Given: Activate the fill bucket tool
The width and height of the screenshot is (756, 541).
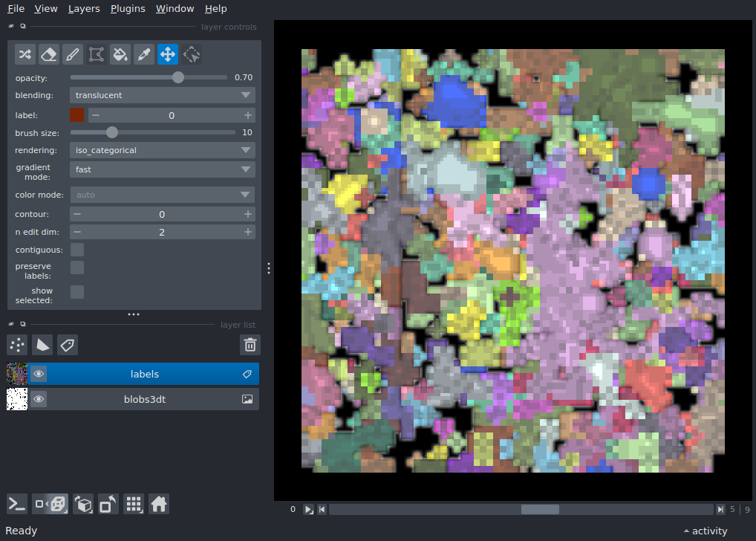Looking at the screenshot, I should [120, 54].
